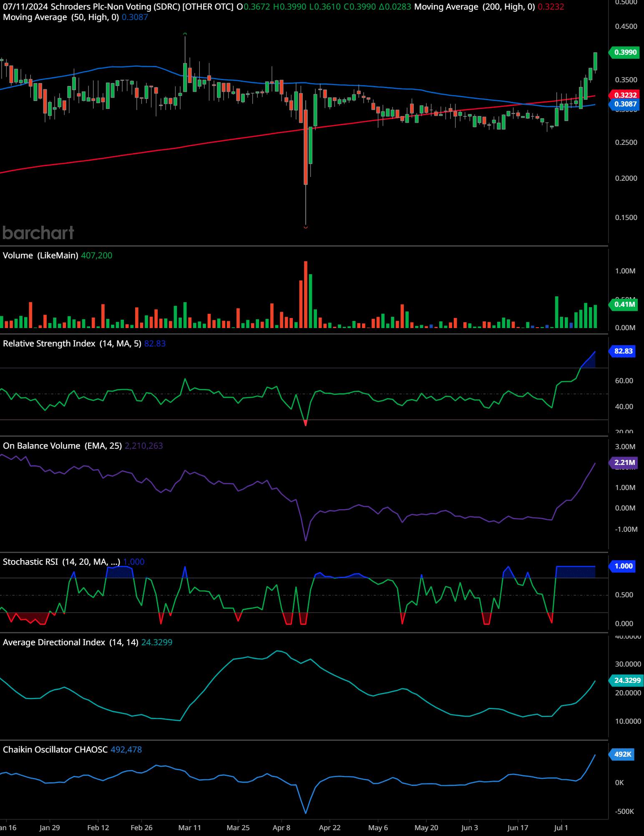Click the Apr 22 date axis label
The height and width of the screenshot is (836, 644).
(x=330, y=828)
